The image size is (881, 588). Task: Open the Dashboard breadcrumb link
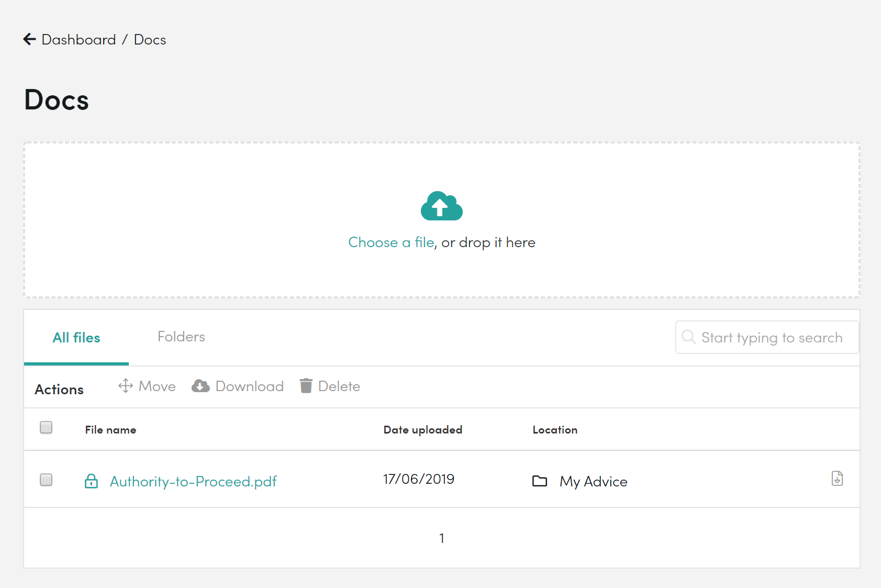tap(79, 40)
